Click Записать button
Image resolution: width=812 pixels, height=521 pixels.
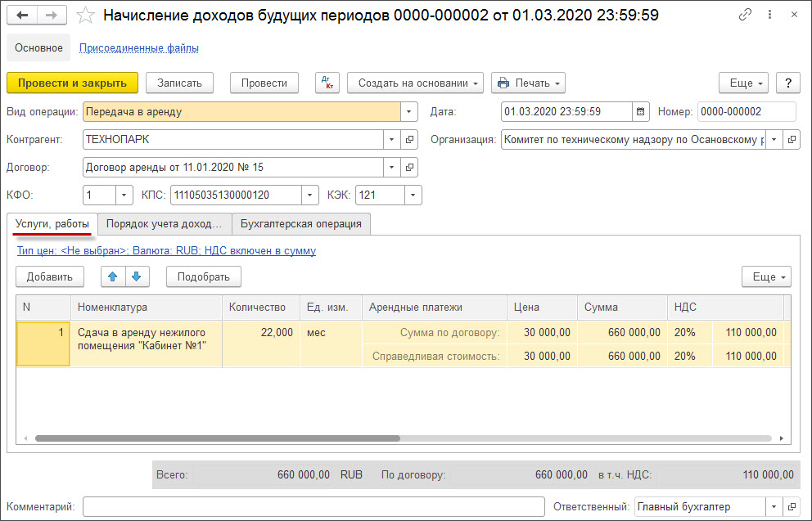tap(180, 83)
